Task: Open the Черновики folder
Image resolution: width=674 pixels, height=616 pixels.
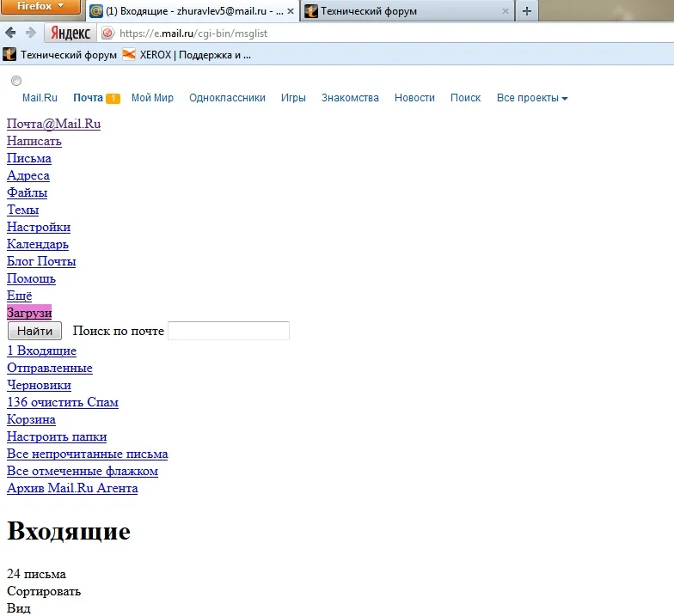Action: point(40,385)
